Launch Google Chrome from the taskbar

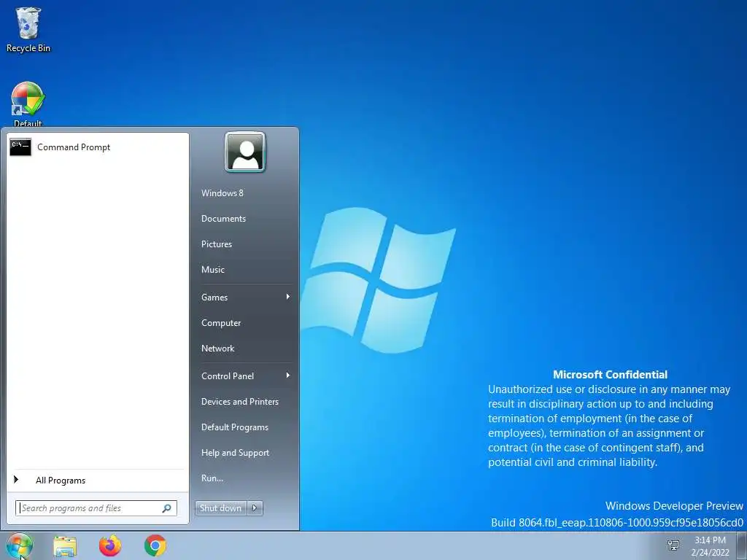click(x=155, y=545)
